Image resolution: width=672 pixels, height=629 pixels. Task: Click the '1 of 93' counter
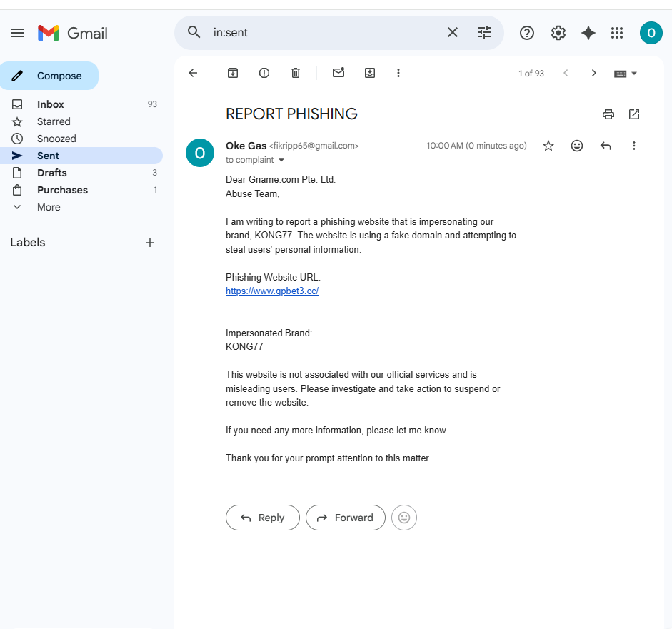(x=531, y=74)
